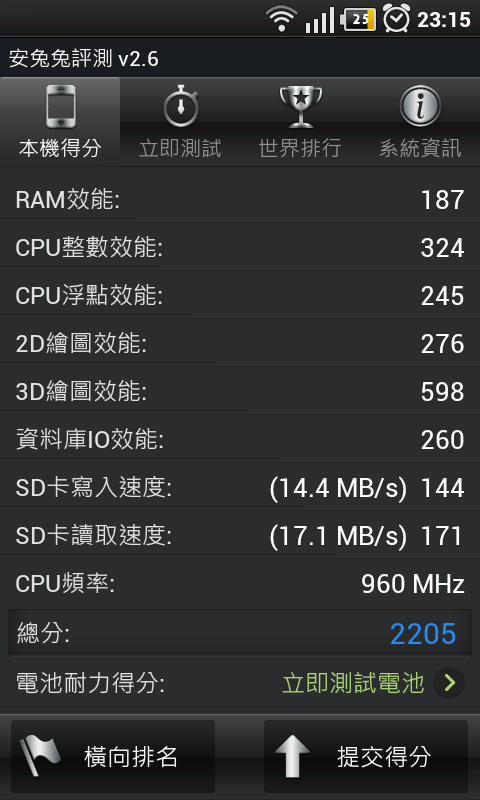Tap the up arrow icon on 提交得分
This screenshot has width=480, height=800.
(x=292, y=756)
